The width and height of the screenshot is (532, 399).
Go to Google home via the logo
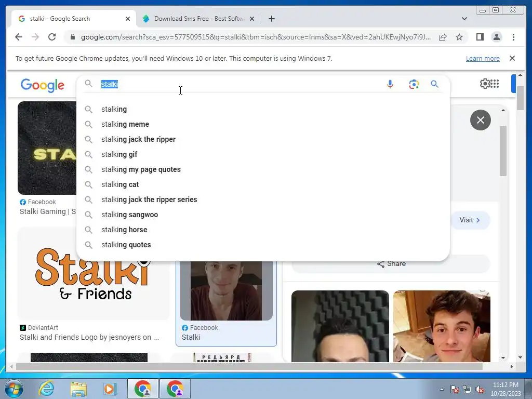click(43, 85)
